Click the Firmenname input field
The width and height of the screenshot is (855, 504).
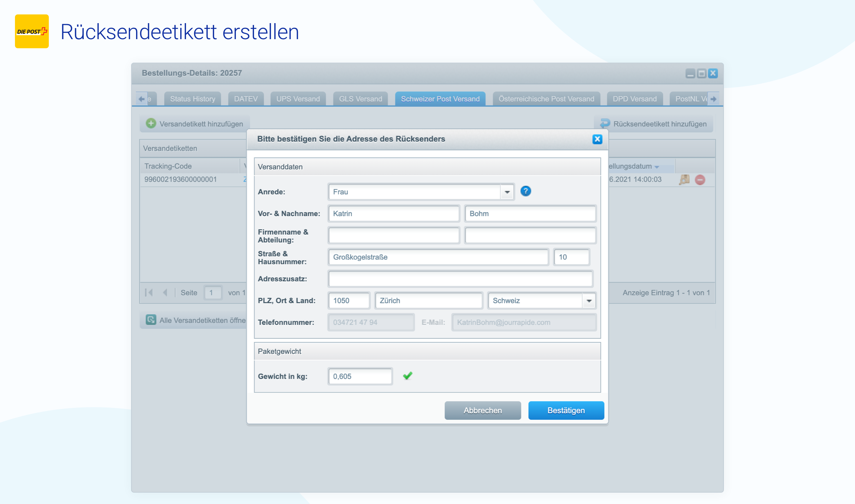click(x=394, y=235)
